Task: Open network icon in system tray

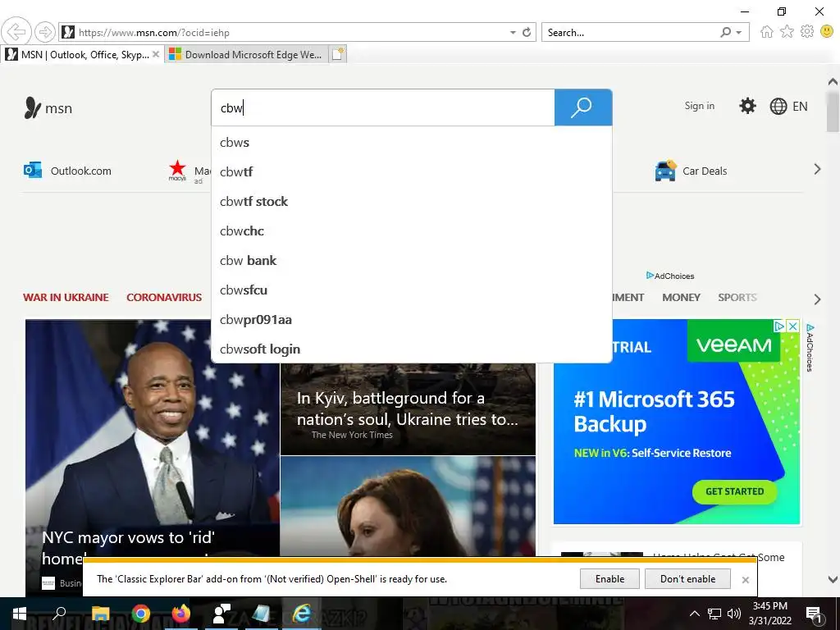Action: pyautogui.click(x=714, y=614)
